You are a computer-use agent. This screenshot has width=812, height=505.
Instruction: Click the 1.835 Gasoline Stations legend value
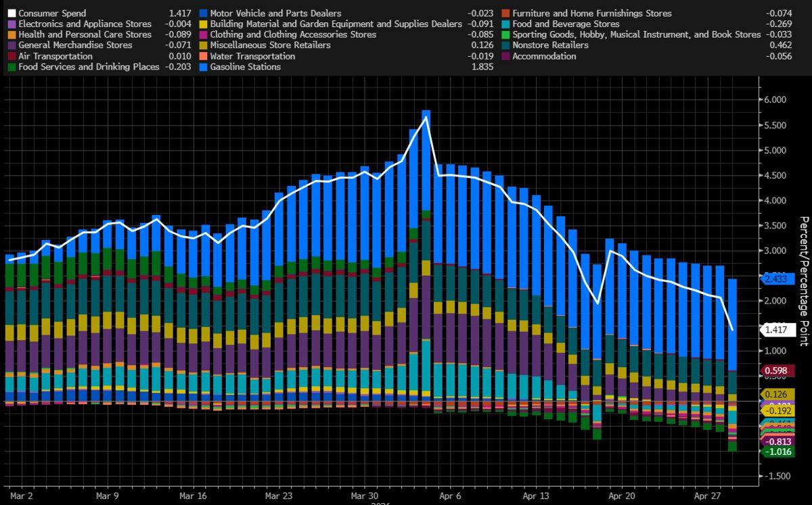tap(481, 67)
